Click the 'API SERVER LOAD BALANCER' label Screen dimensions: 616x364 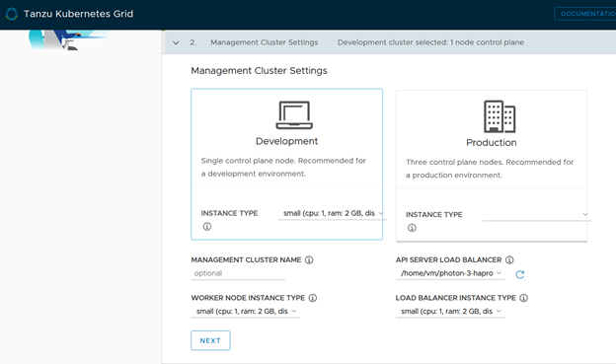coord(448,260)
